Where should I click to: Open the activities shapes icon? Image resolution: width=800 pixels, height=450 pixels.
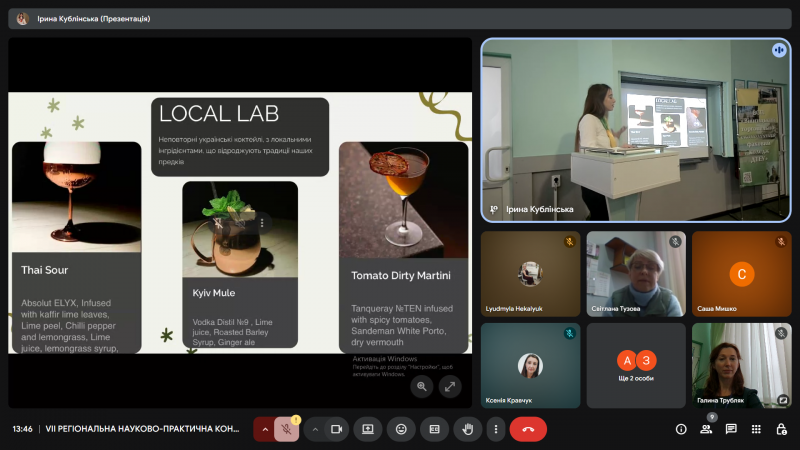click(x=756, y=429)
